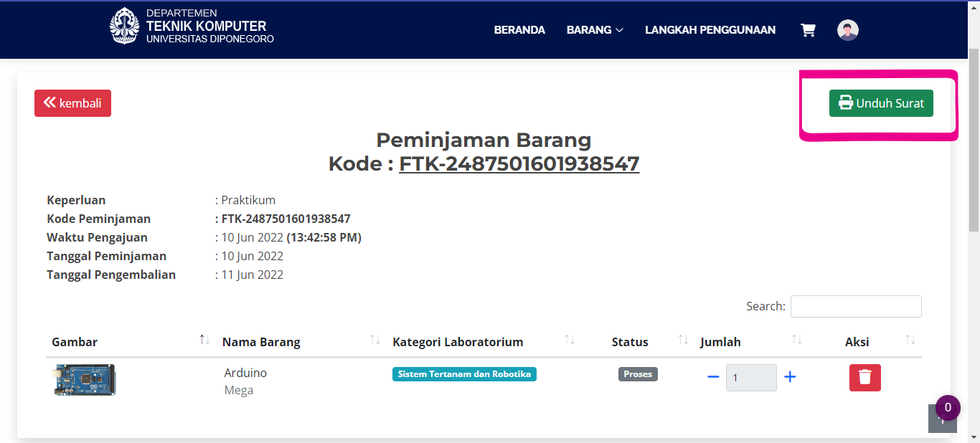Click the user profile avatar
980x443 pixels.
pos(848,30)
